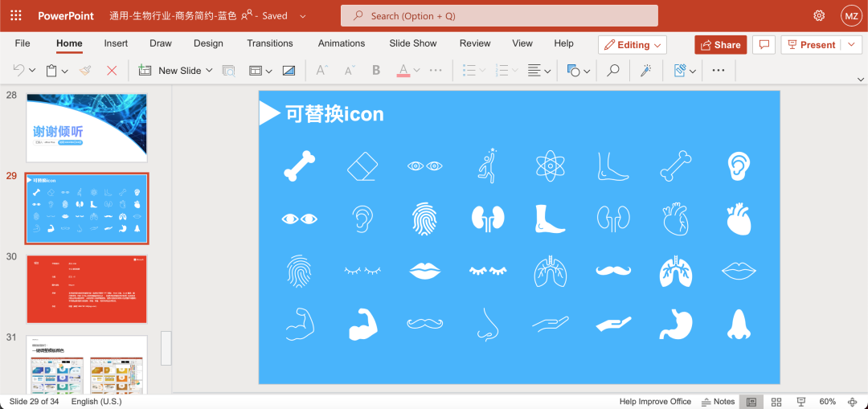Open the Review tab
The height and width of the screenshot is (409, 868).
coord(475,43)
